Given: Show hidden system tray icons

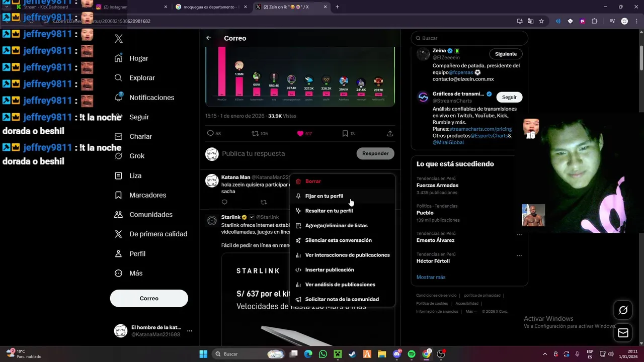Looking at the screenshot, I should pos(545,354).
